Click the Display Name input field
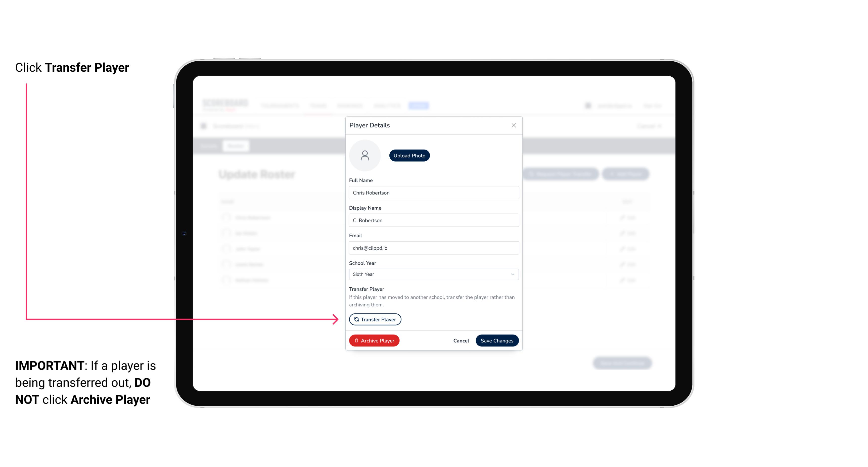The width and height of the screenshot is (868, 467). pos(434,220)
